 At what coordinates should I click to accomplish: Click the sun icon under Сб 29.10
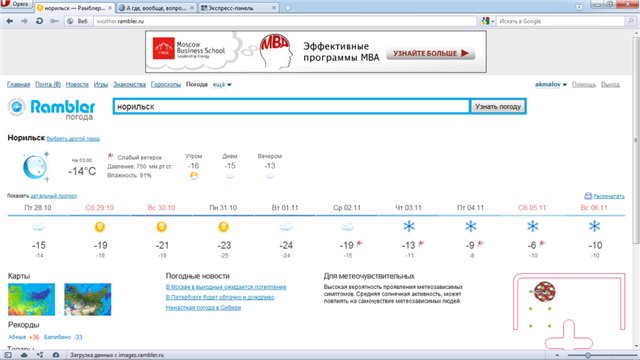pos(100,227)
